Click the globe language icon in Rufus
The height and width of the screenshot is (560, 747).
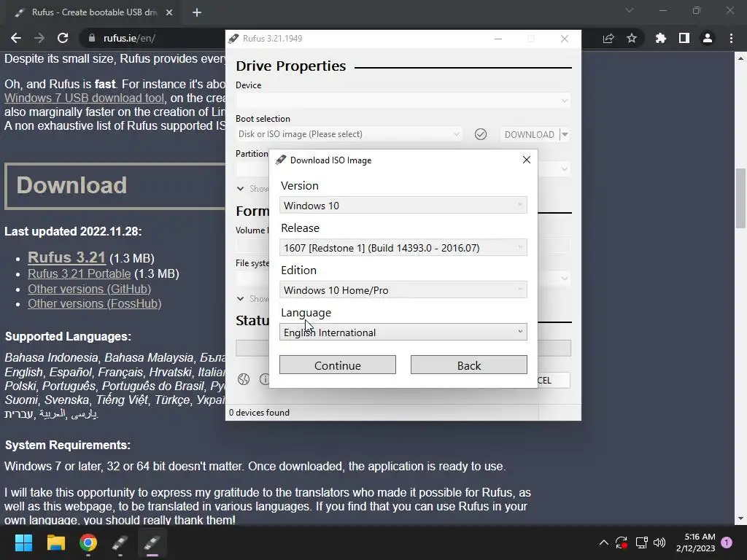[x=244, y=379]
